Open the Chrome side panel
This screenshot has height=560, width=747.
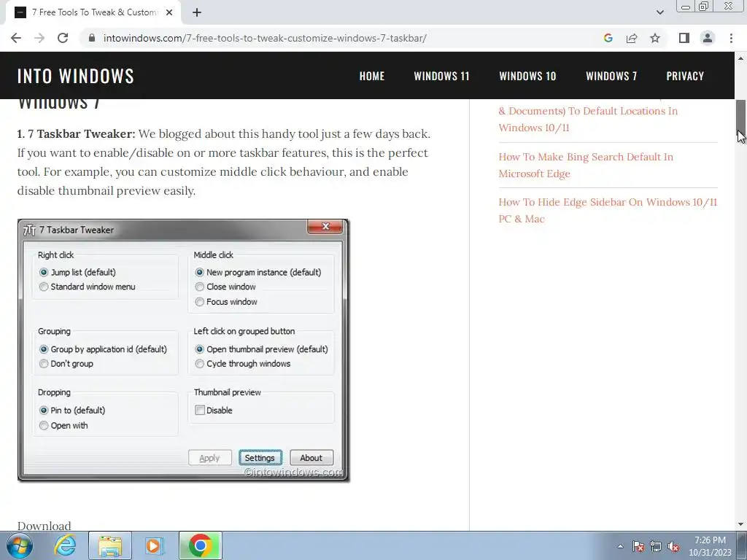click(684, 38)
